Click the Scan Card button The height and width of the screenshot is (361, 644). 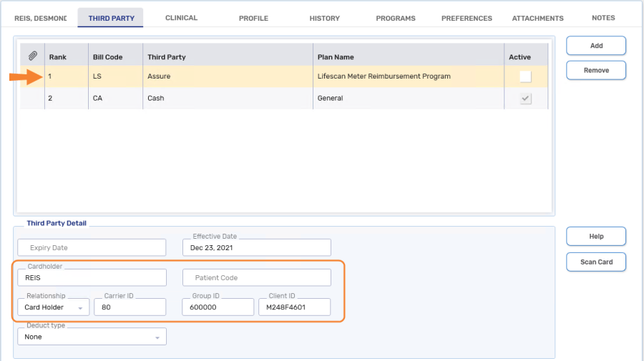596,262
